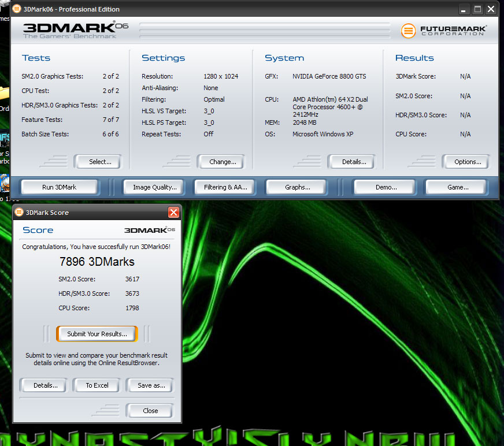The image size is (504, 446).
Task: Click the 3DMARK06 logo in main window
Action: [76, 30]
